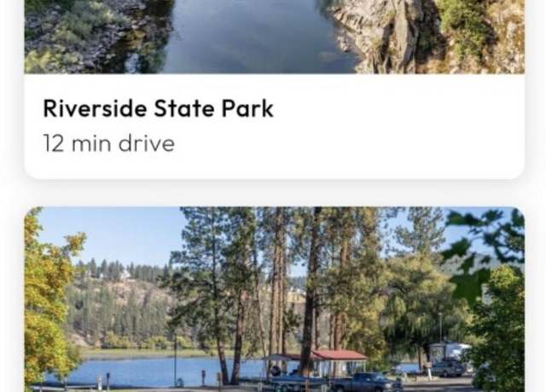
Task: Click the gray gap between the two cards
Action: point(275,193)
